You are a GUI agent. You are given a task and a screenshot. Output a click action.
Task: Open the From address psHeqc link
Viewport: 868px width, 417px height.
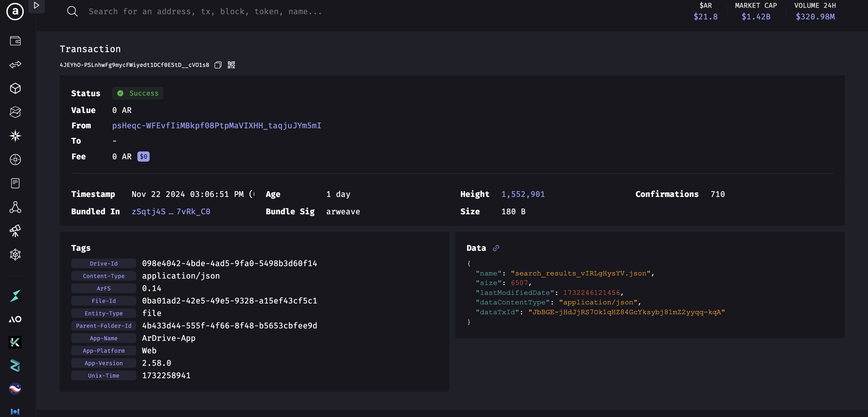coord(216,126)
